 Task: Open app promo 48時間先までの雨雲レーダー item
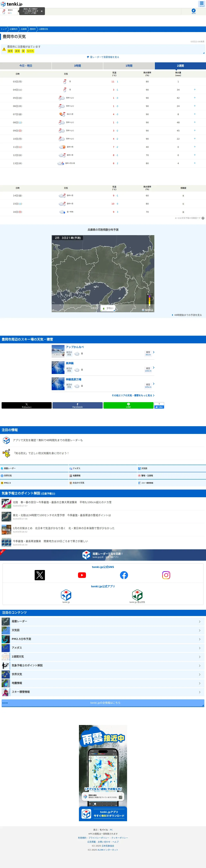tap(103, 440)
